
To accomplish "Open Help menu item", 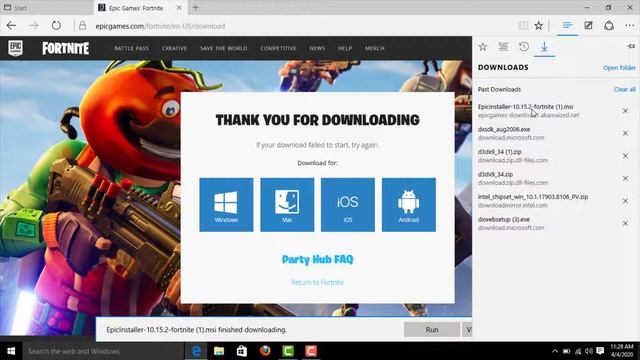I will [345, 48].
